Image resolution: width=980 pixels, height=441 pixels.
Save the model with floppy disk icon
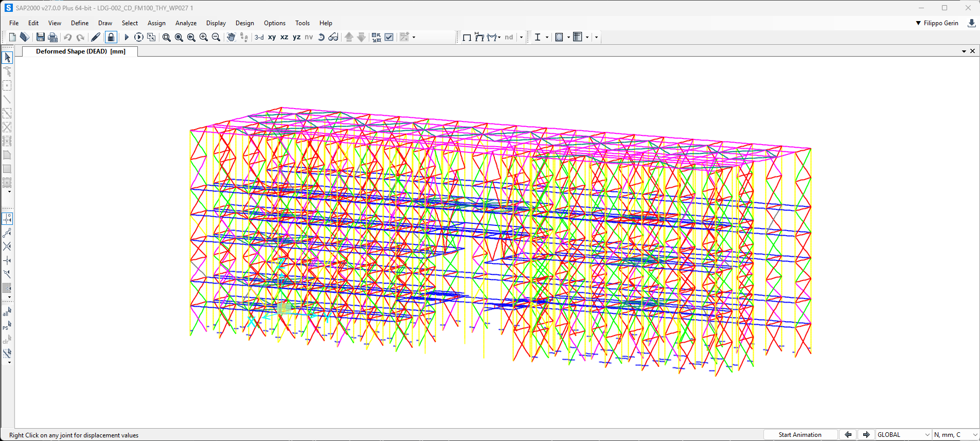tap(40, 37)
